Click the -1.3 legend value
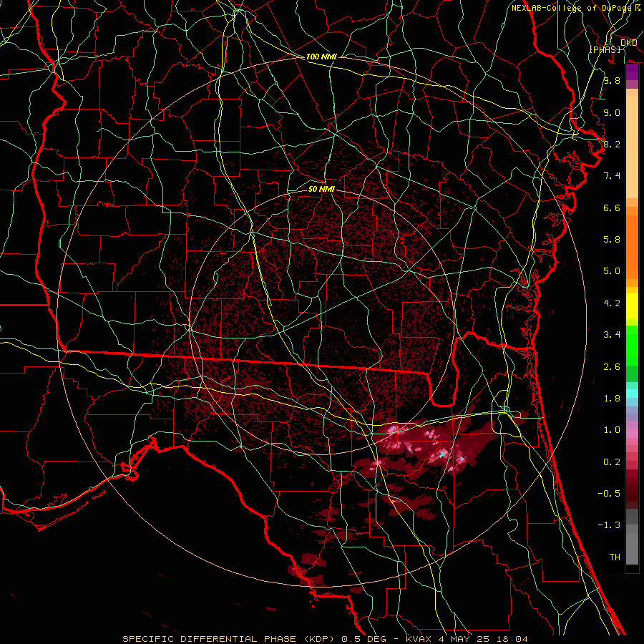Viewport: 644px width, 644px height. (x=609, y=525)
